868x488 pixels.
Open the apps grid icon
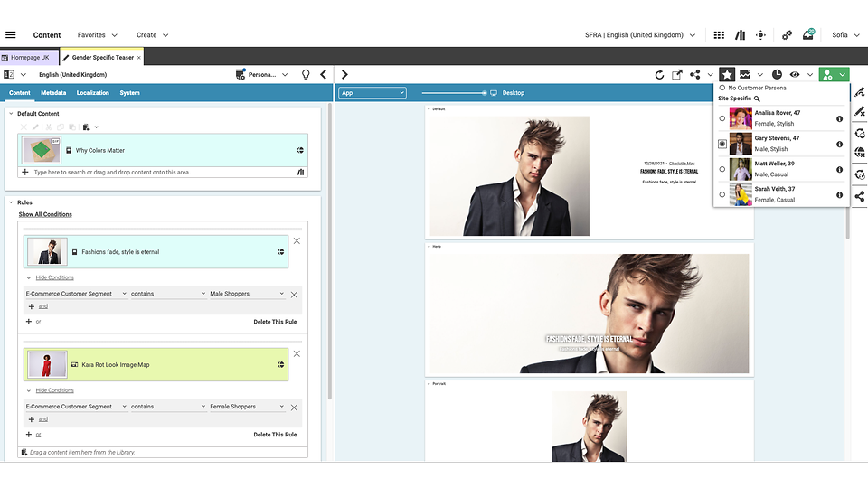pyautogui.click(x=719, y=35)
